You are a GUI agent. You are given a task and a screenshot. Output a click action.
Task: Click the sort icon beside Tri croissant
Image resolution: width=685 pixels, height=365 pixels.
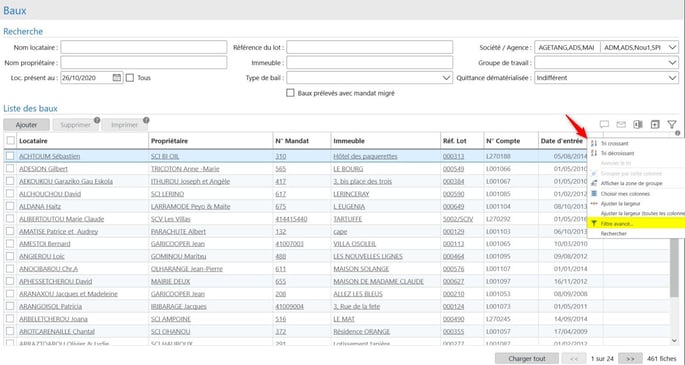(594, 143)
